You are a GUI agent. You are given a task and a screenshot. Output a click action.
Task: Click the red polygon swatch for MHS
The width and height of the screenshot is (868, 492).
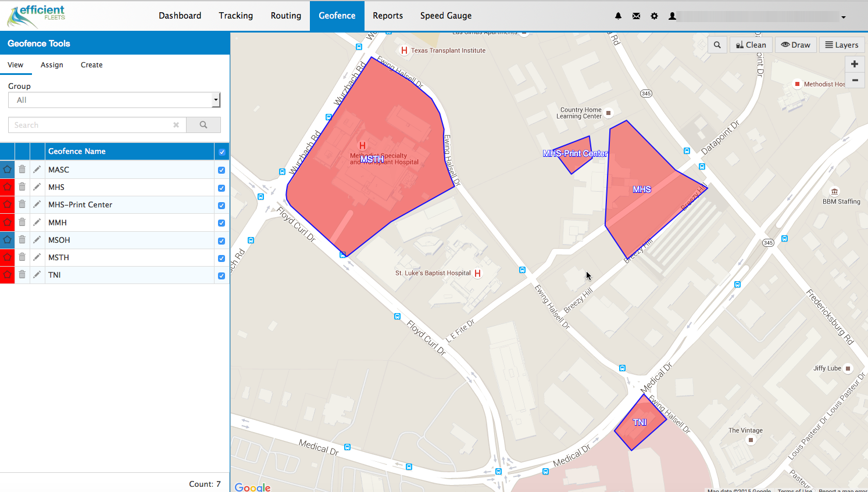pyautogui.click(x=7, y=187)
